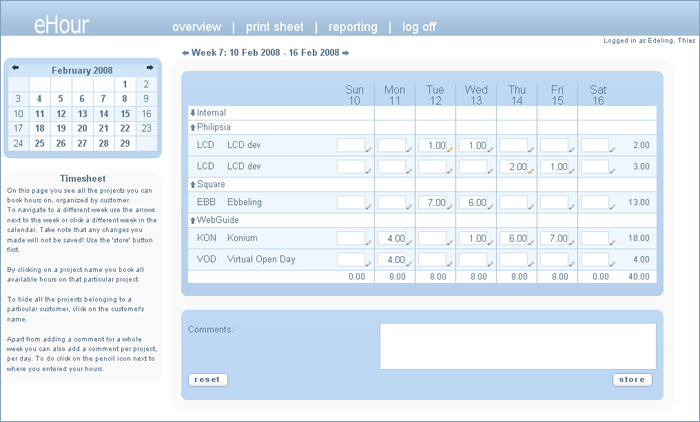Viewport: 700px width, 422px height.
Task: Open the overview menu item
Action: (197, 27)
